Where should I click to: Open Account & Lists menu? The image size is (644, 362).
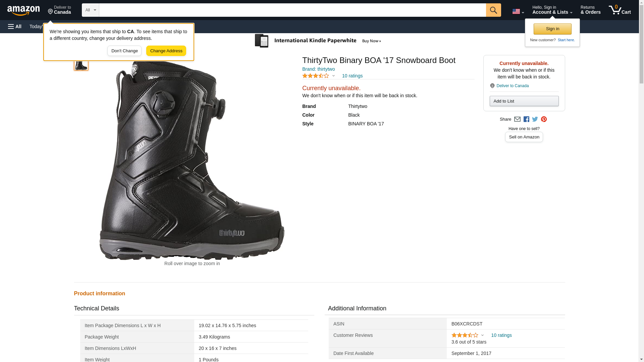(552, 10)
